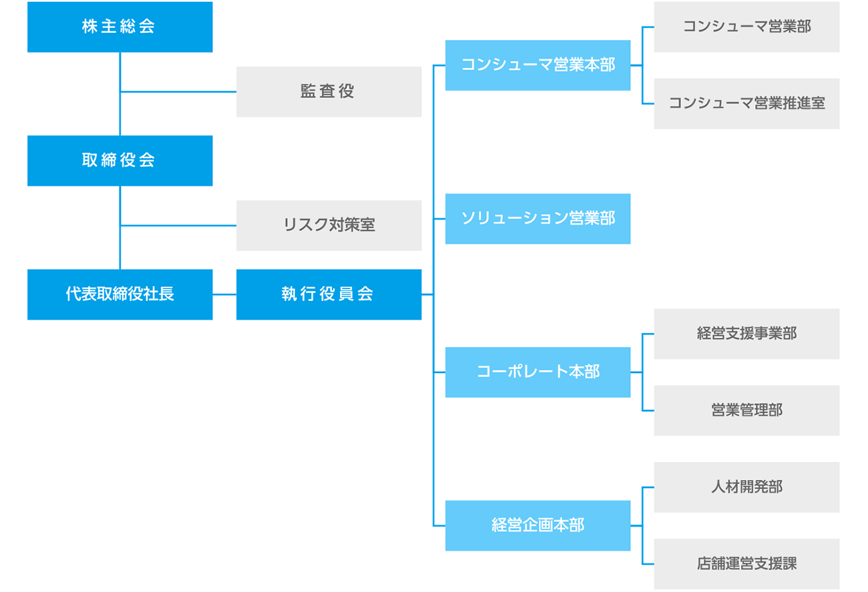
Task: Click the 人材開発部 box
Action: pos(746,487)
